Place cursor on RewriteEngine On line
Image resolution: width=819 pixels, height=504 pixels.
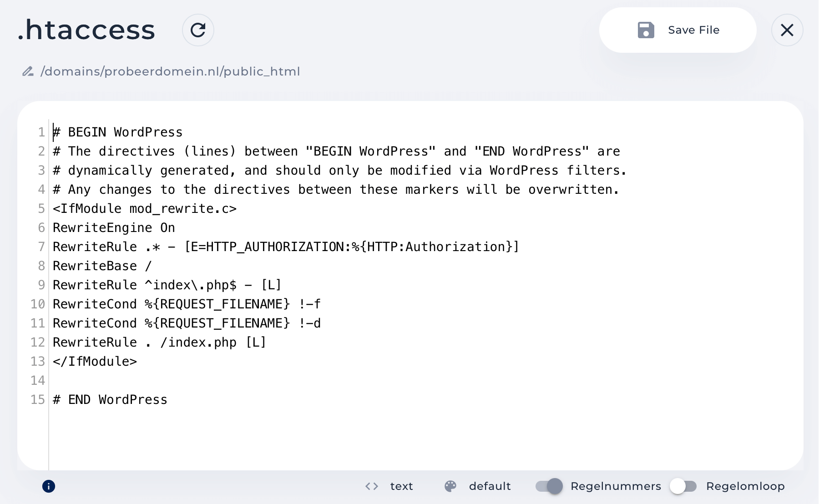tap(114, 227)
